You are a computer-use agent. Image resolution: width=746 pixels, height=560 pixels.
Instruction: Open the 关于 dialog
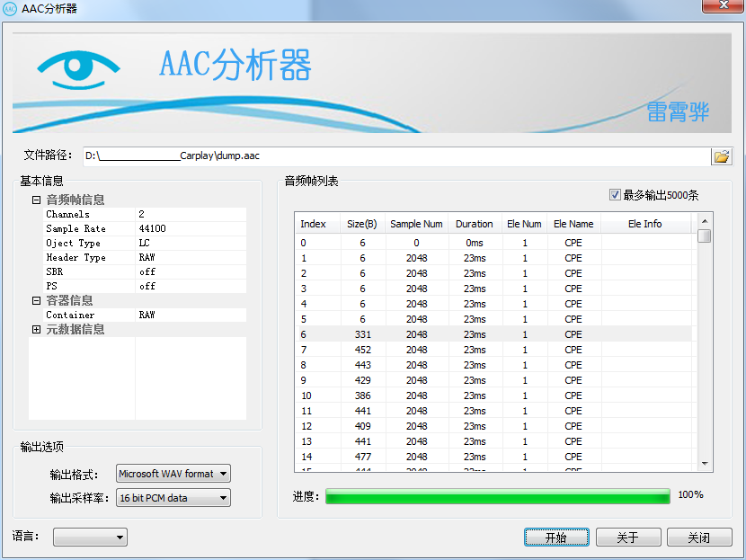pyautogui.click(x=628, y=537)
